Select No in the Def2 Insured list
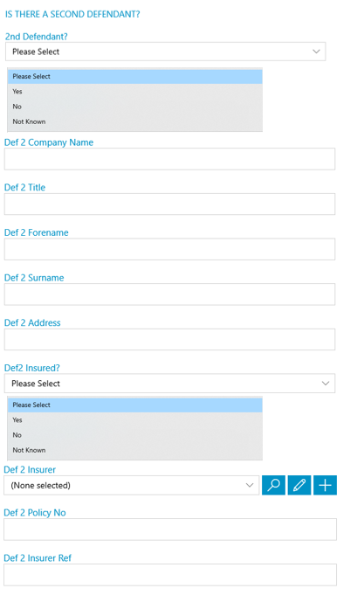The image size is (364, 602). coord(135,435)
